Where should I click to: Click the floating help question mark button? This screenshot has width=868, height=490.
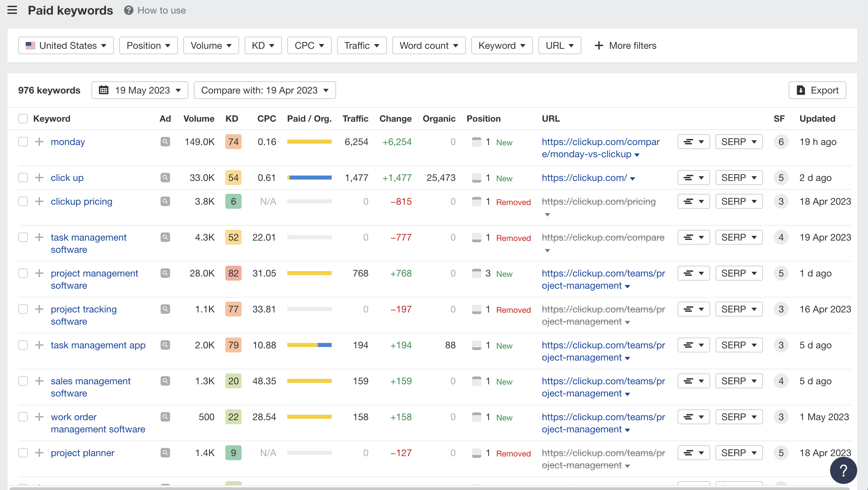coord(843,470)
